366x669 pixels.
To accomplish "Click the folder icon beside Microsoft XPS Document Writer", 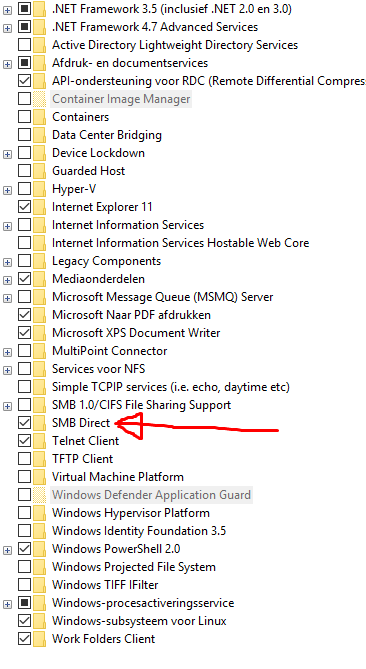I will coord(39,333).
